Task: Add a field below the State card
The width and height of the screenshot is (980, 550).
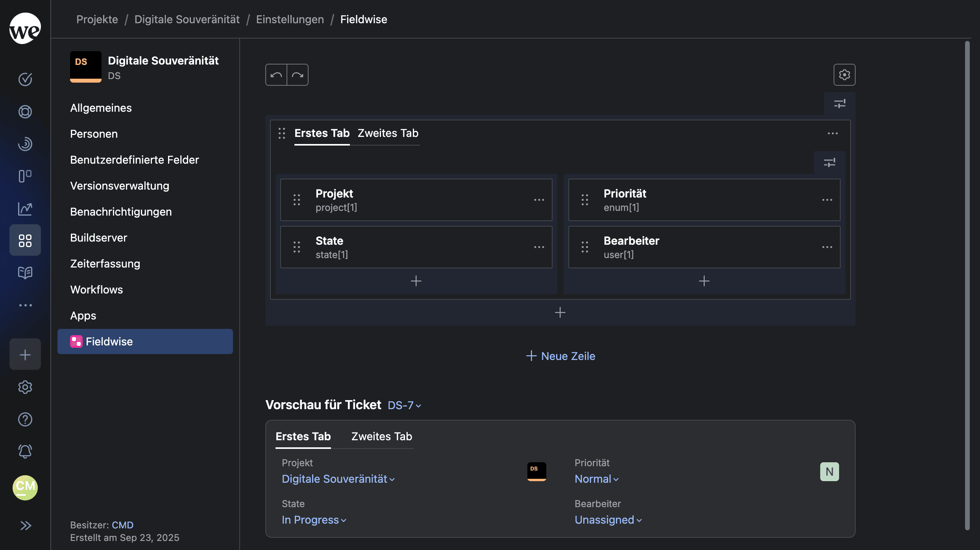Action: tap(416, 281)
